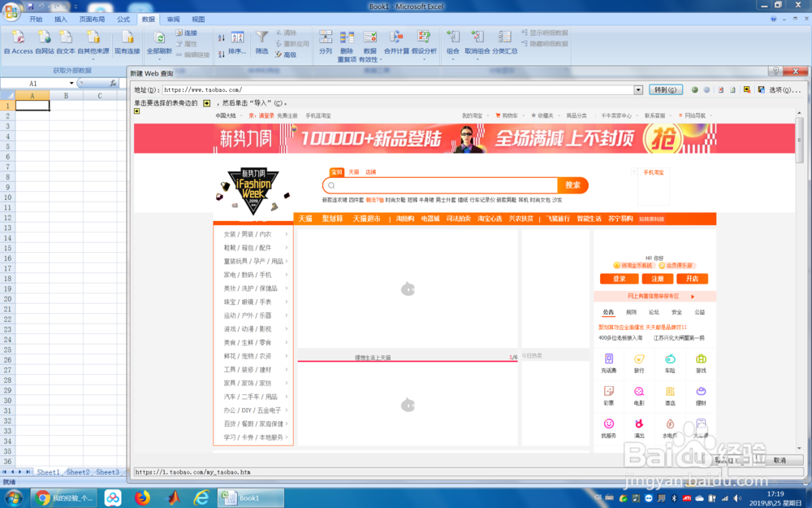The image size is (812, 508).
Task: Open Customize Quick Access Toolbar dropdown
Action: coord(76,7)
